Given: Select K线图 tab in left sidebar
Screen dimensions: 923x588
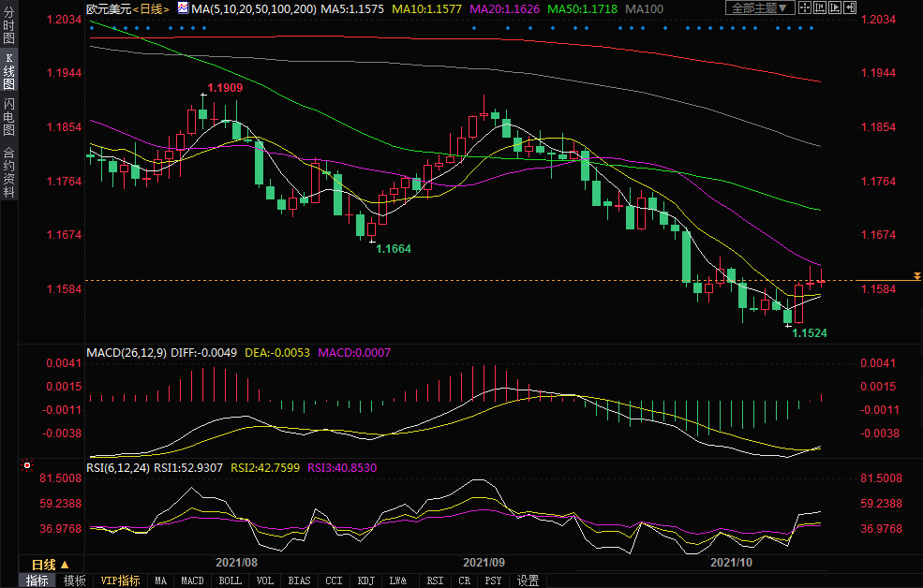Looking at the screenshot, I should point(8,77).
